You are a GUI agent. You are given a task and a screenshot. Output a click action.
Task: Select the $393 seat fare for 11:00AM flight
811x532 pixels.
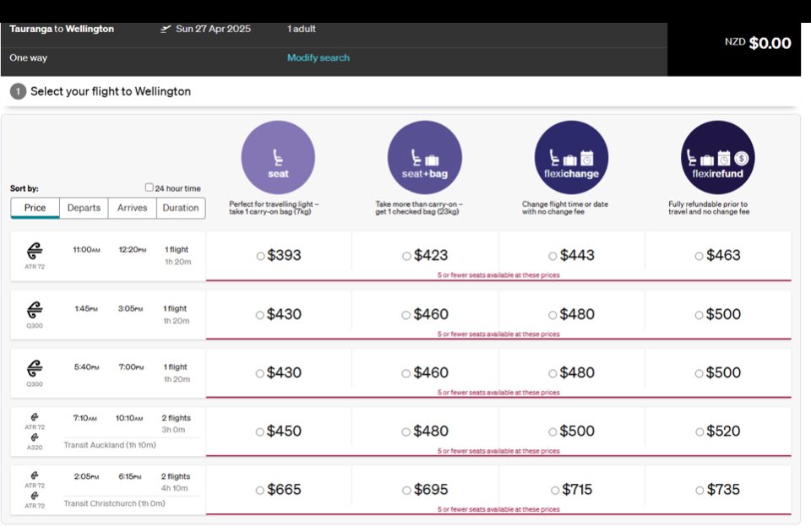point(260,256)
